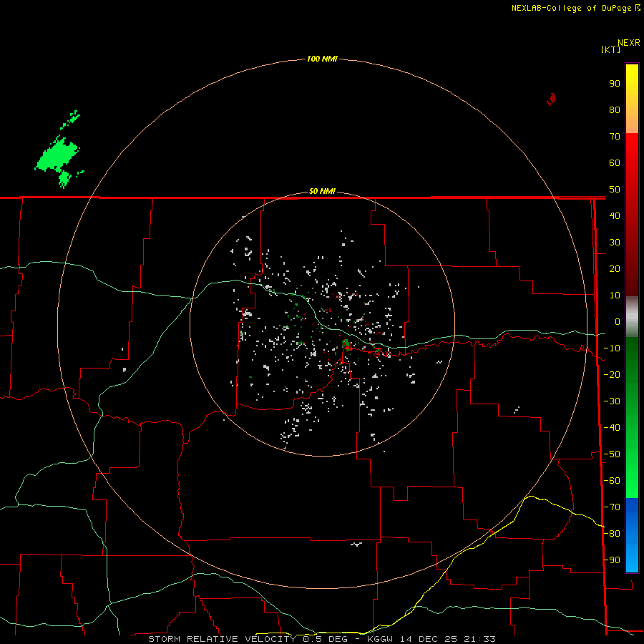Click the -10 knot scale label

click(x=612, y=348)
